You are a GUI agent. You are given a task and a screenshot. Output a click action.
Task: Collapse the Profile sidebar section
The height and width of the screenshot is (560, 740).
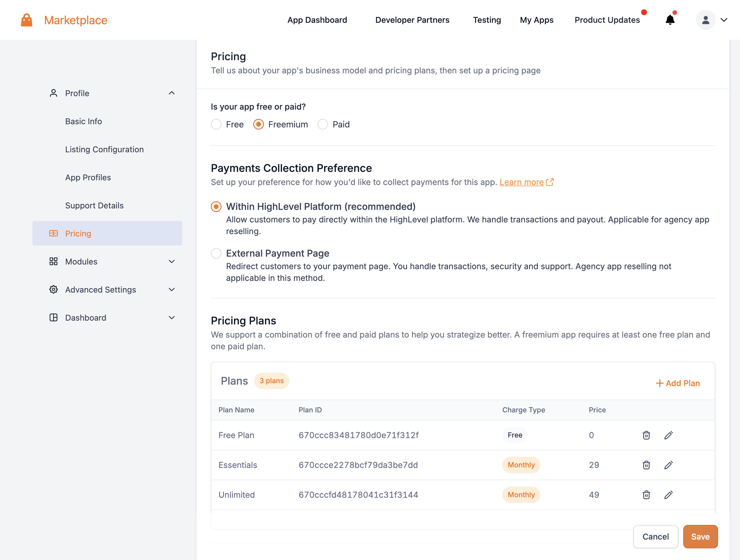pos(172,93)
